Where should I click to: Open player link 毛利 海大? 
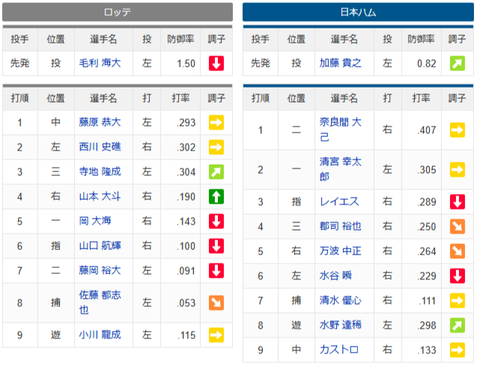click(100, 63)
